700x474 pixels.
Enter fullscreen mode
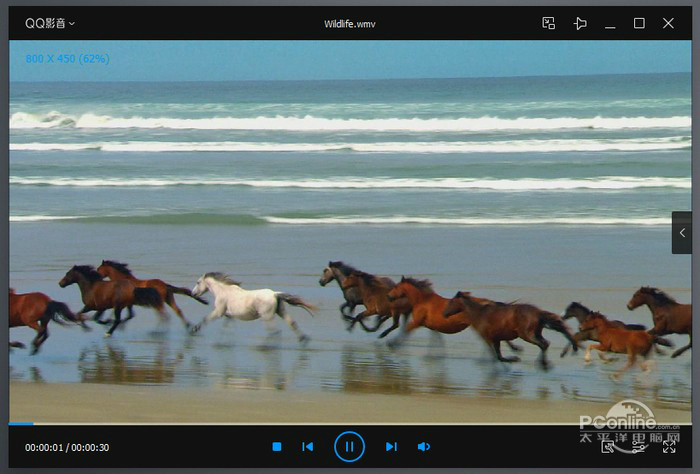coord(668,446)
